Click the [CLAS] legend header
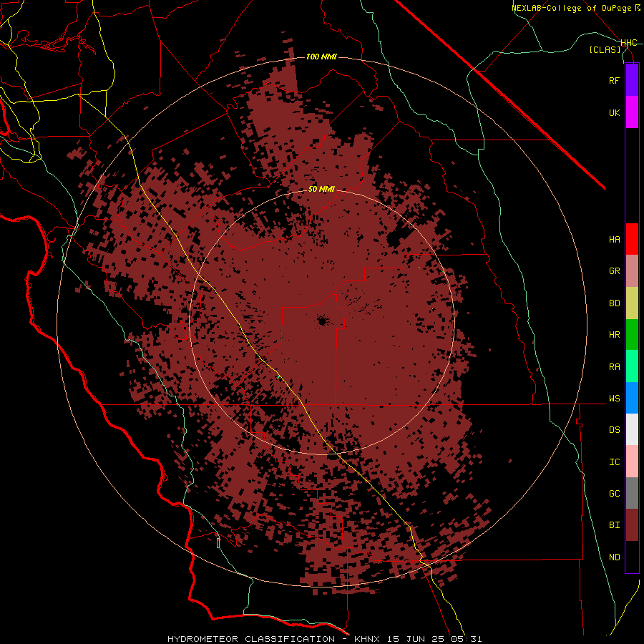The image size is (644, 644). pyautogui.click(x=605, y=49)
